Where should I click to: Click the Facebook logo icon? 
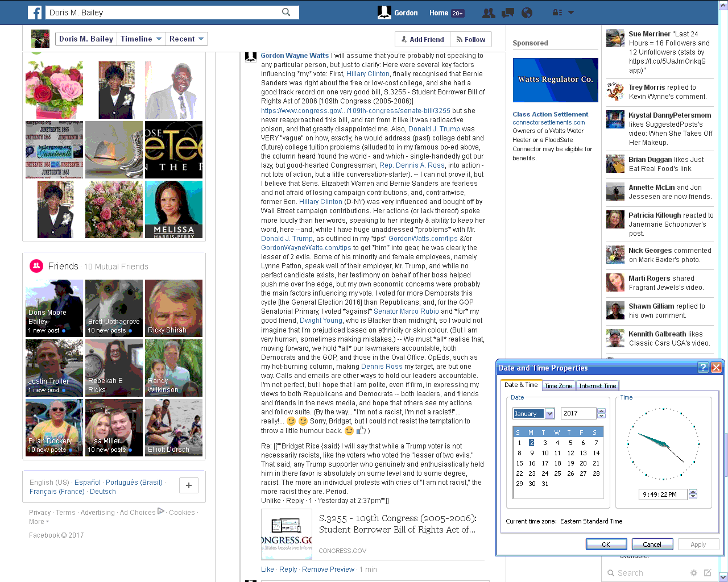(35, 13)
